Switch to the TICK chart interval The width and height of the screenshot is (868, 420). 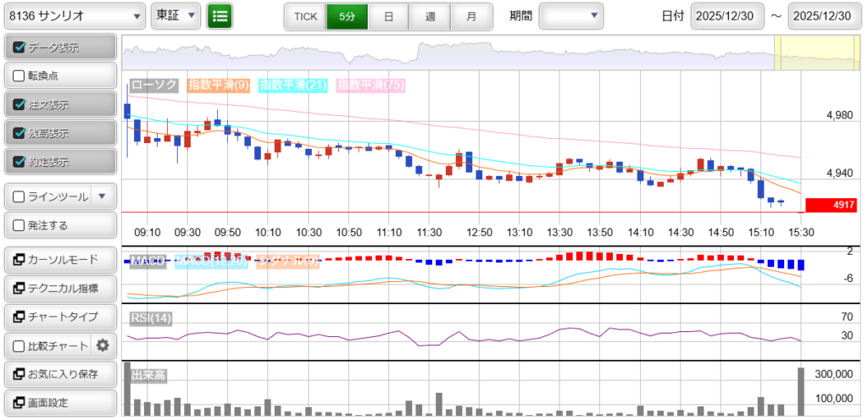pyautogui.click(x=304, y=16)
